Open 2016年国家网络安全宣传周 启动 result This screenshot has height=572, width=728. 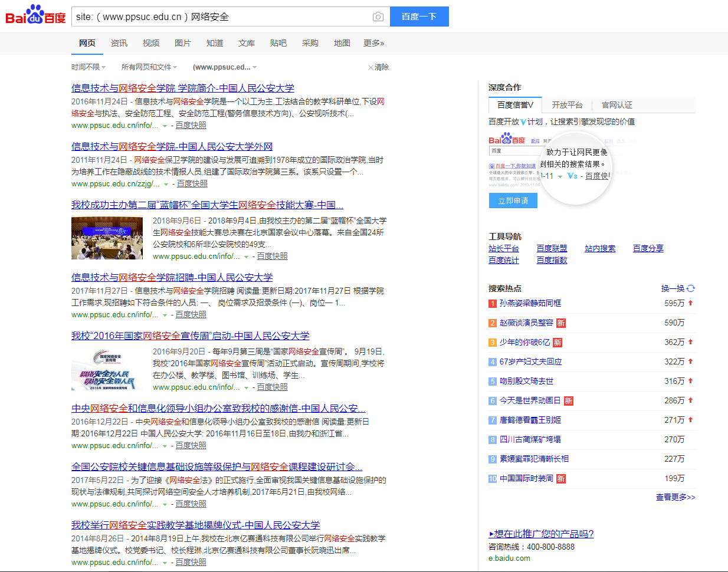(191, 336)
